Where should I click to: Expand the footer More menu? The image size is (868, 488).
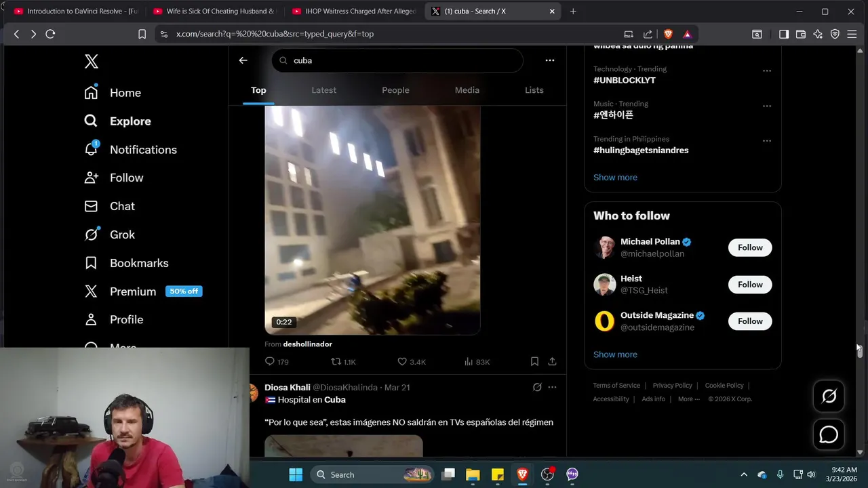point(689,399)
